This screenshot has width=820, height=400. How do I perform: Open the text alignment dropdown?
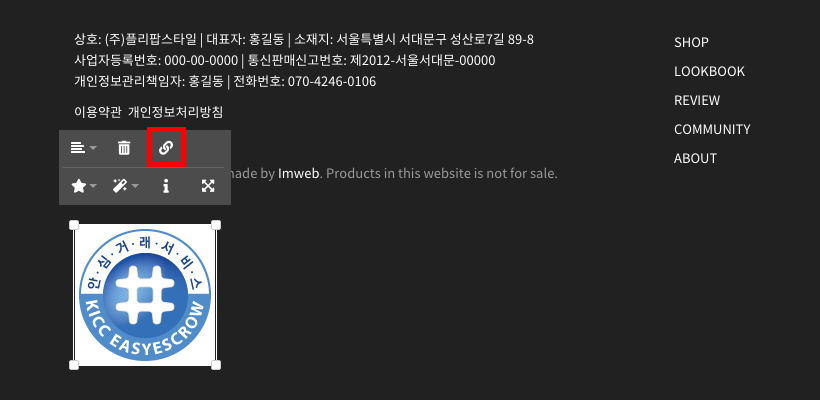[x=84, y=148]
